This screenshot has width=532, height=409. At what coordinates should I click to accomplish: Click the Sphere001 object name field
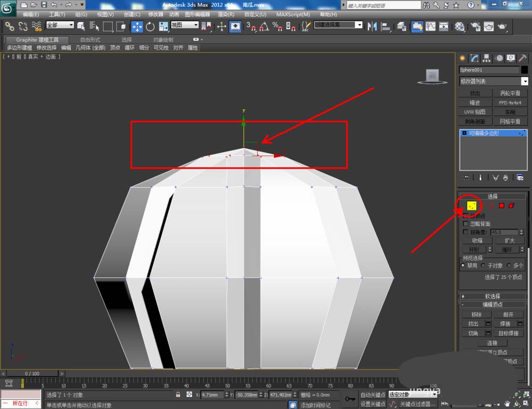point(489,70)
